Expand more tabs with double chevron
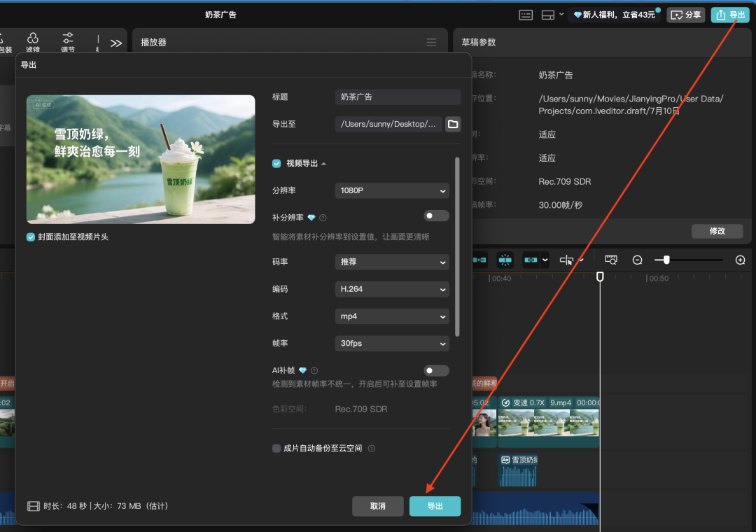756x532 pixels. [x=116, y=43]
